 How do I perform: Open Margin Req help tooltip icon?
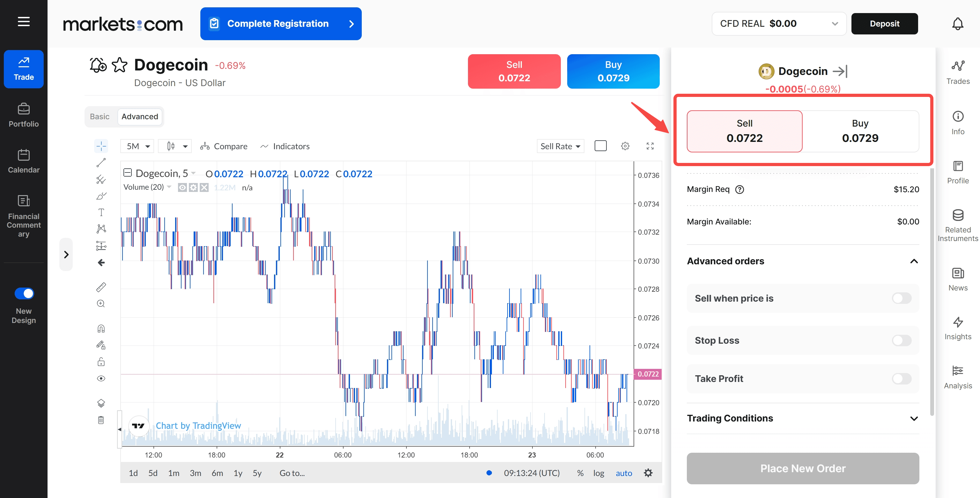[739, 189]
